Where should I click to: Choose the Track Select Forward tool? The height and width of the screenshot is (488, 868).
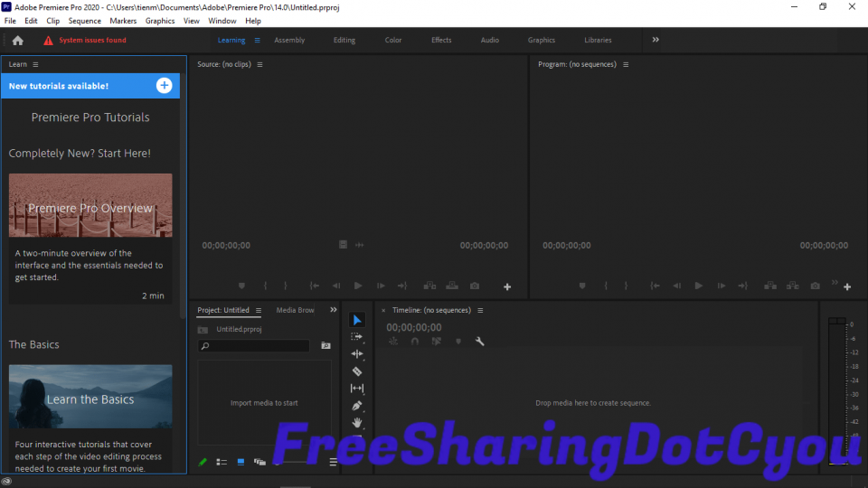[357, 336]
